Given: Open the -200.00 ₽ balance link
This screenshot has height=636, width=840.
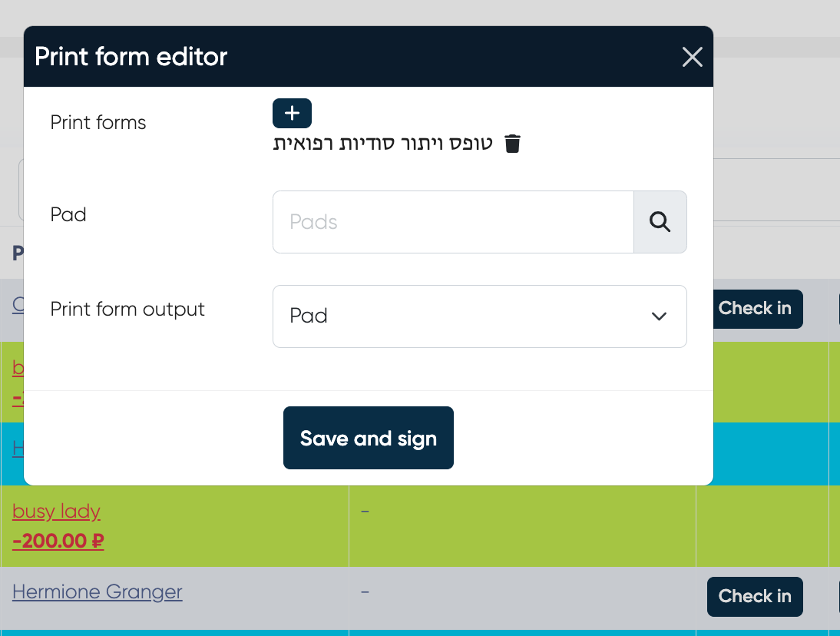Looking at the screenshot, I should click(58, 541).
